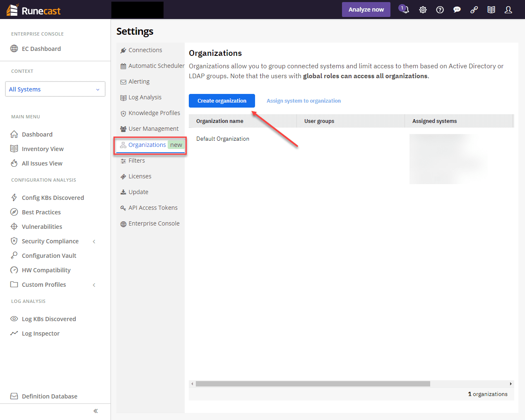This screenshot has width=525, height=420.
Task: Click the Log KBs Discovered eye icon
Action: pyautogui.click(x=14, y=319)
